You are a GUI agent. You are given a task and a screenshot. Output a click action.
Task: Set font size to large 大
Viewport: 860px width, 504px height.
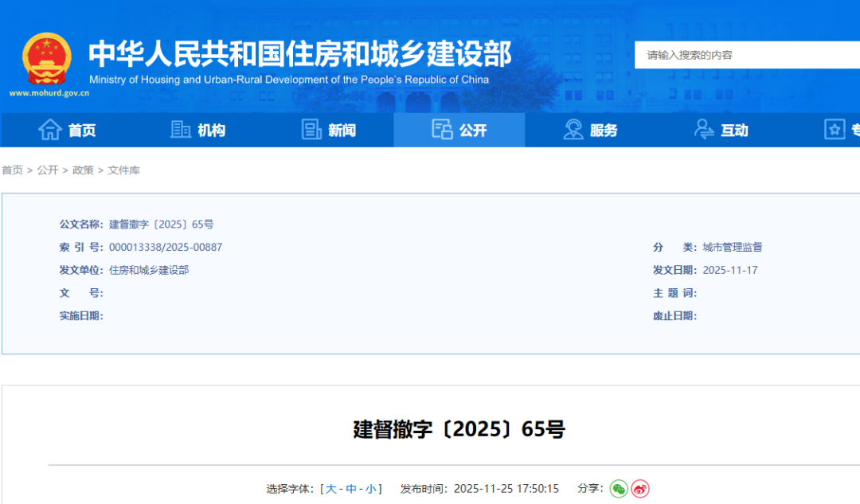[331, 489]
